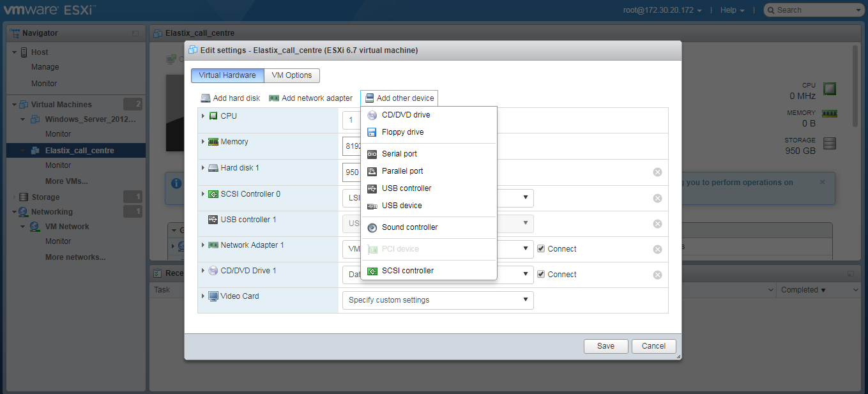
Task: Expand the Video Card row
Action: [x=203, y=296]
